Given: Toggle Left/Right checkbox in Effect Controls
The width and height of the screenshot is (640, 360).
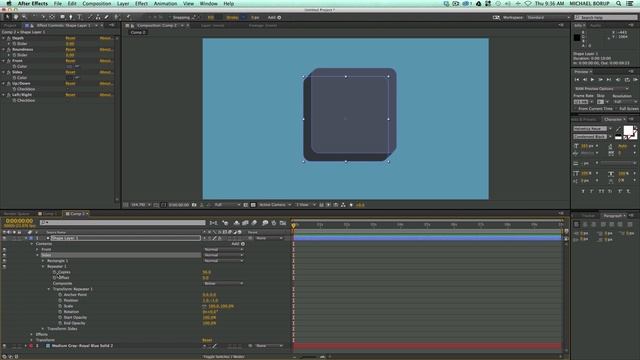Looking at the screenshot, I should click(69, 100).
